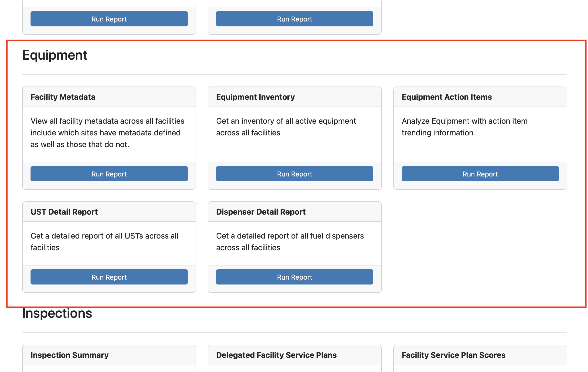Click the Dispenser Detail Report heading
This screenshot has width=588, height=372.
click(261, 212)
